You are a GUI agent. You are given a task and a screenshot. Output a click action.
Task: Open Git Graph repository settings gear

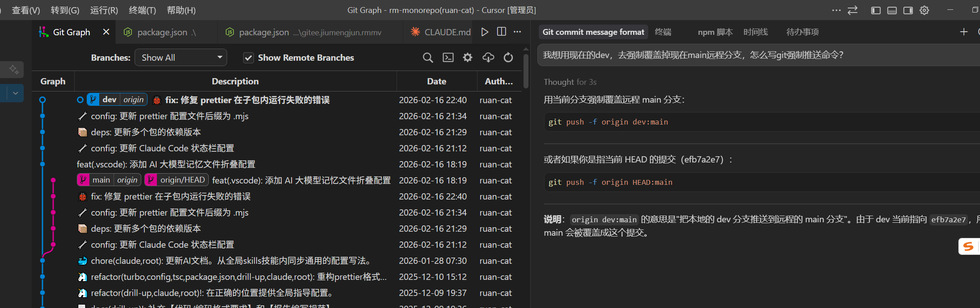click(x=467, y=58)
